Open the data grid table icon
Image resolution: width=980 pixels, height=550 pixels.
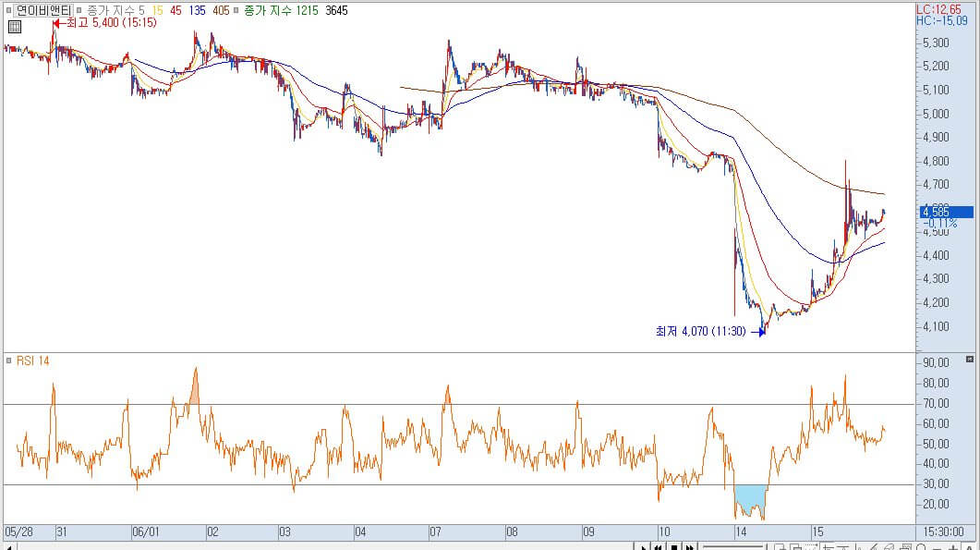(15, 27)
